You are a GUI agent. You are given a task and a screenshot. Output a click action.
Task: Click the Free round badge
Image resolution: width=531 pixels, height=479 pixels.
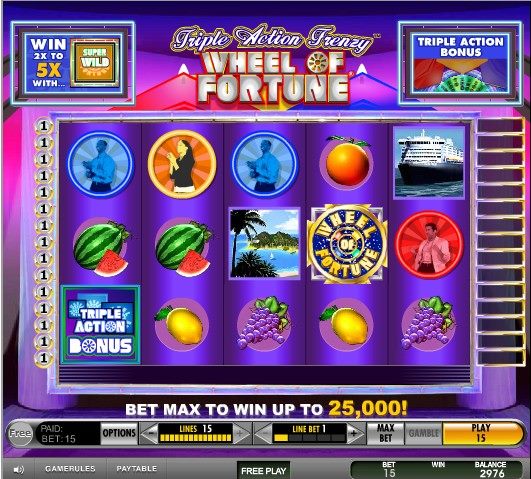pos(20,433)
